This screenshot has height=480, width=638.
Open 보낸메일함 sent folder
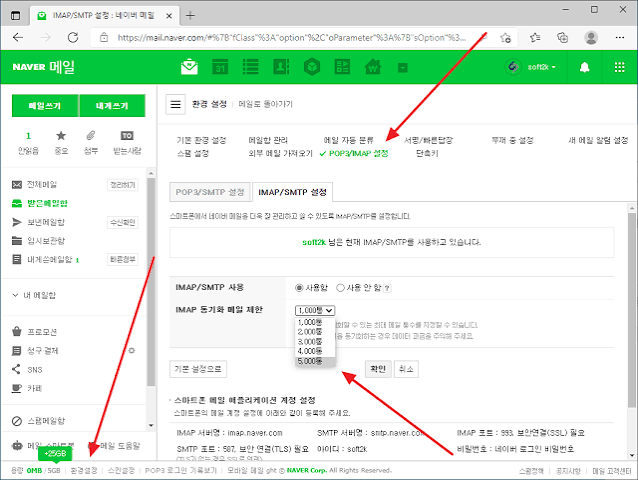[46, 222]
